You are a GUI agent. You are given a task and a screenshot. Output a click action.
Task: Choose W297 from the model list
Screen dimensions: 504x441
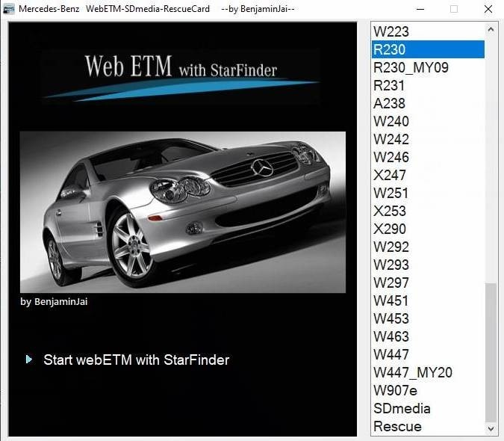coord(428,283)
